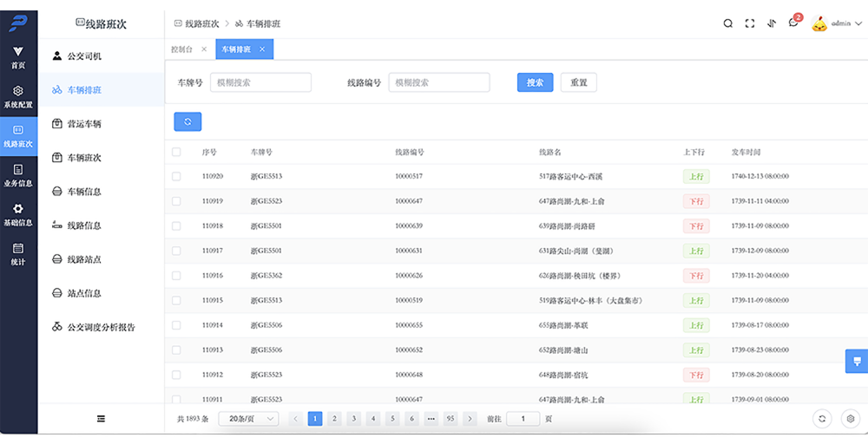Check the row 110919 checkbox
868x444 pixels.
tap(176, 201)
